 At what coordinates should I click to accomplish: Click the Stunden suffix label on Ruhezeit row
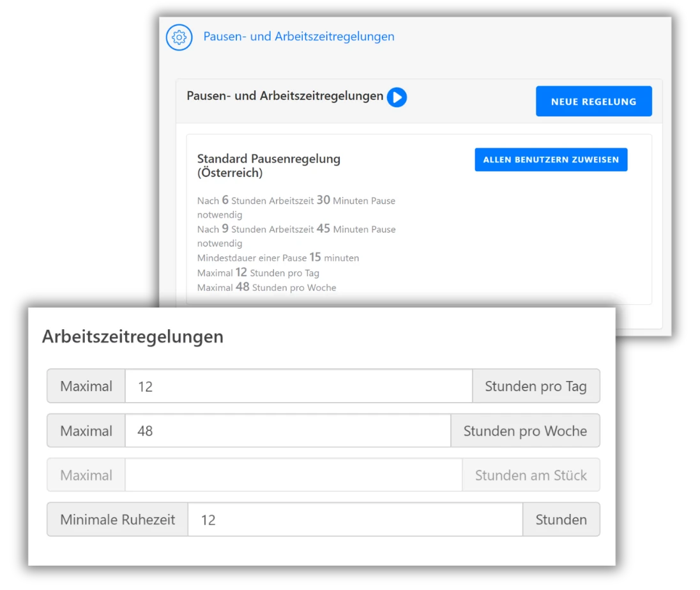(x=561, y=519)
